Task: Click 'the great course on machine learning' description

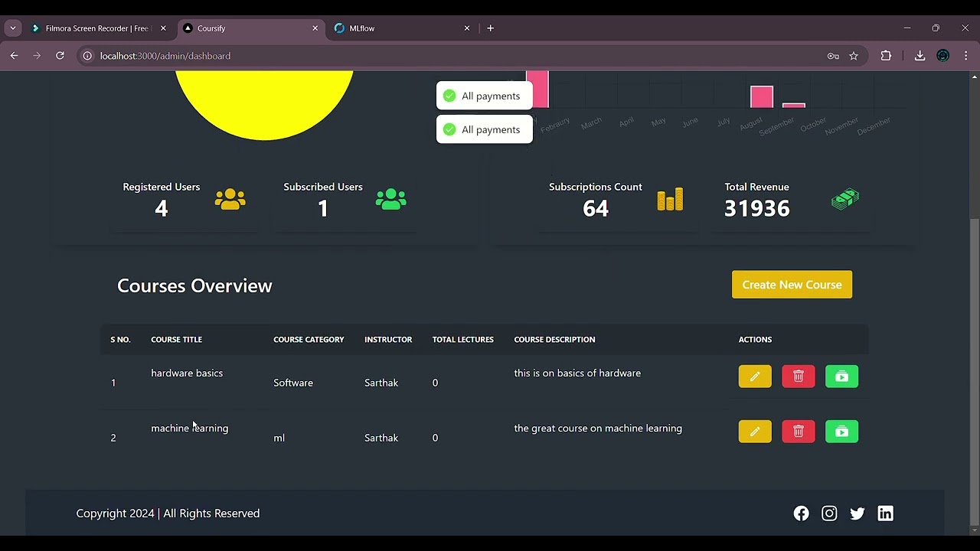Action: click(x=598, y=429)
